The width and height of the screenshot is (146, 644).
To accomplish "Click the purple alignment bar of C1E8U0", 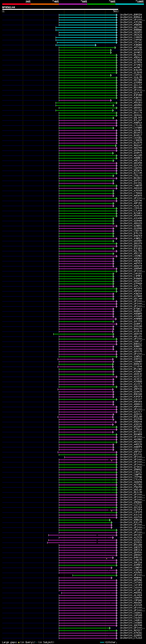I will tap(85, 100).
